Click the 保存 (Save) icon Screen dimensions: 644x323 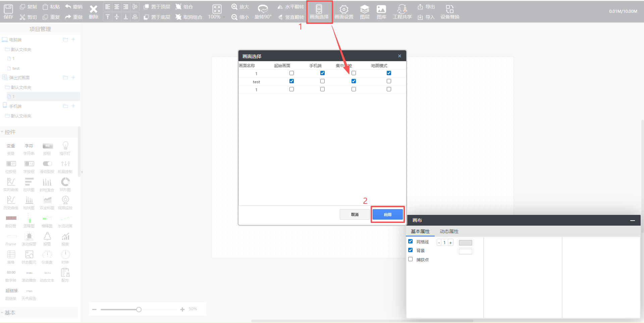point(8,11)
